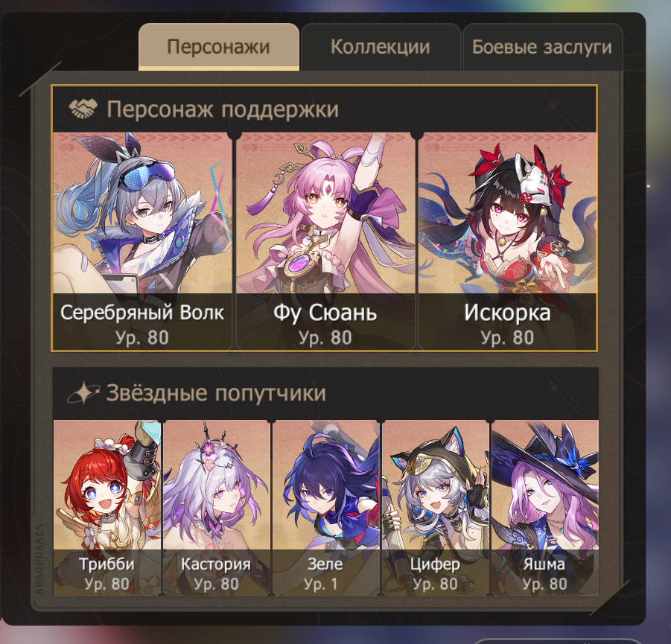This screenshot has height=644, width=671.
Task: Select the Искорка support card
Action: 507,242
